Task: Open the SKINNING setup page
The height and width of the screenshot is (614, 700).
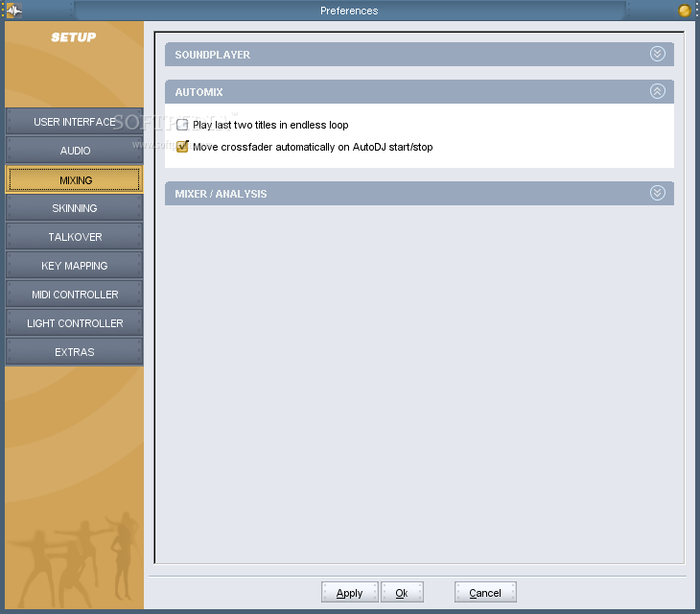Action: pos(74,208)
